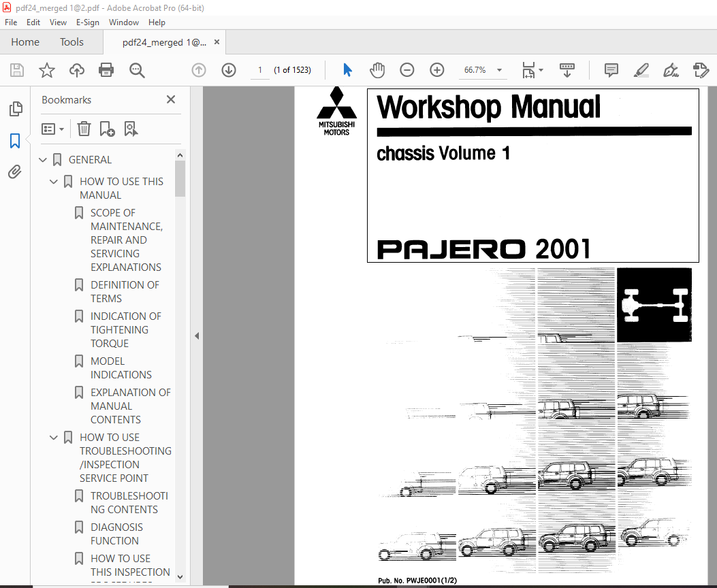The image size is (717, 588).
Task: Zoom out with the minus icon
Action: 407,70
